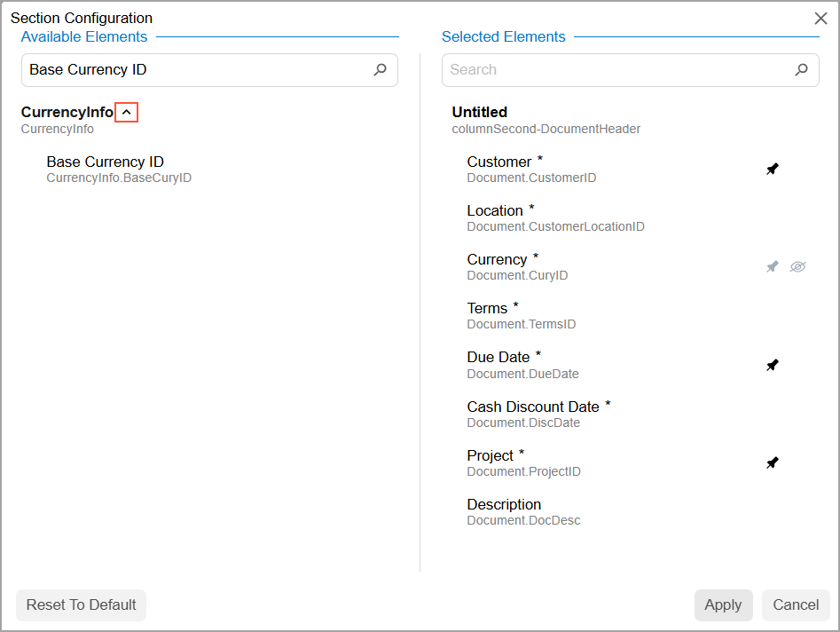The image size is (840, 632).
Task: Apply the section configuration
Action: tap(723, 604)
